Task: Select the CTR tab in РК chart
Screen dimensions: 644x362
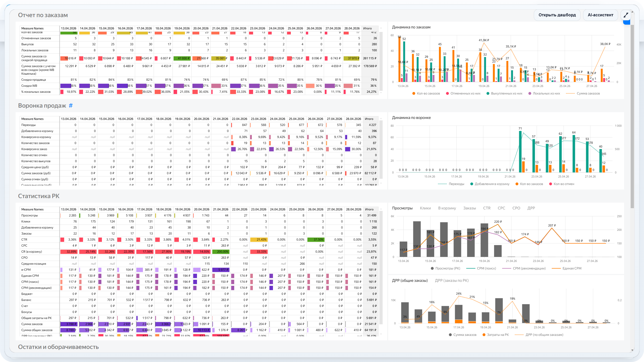Action: (487, 208)
